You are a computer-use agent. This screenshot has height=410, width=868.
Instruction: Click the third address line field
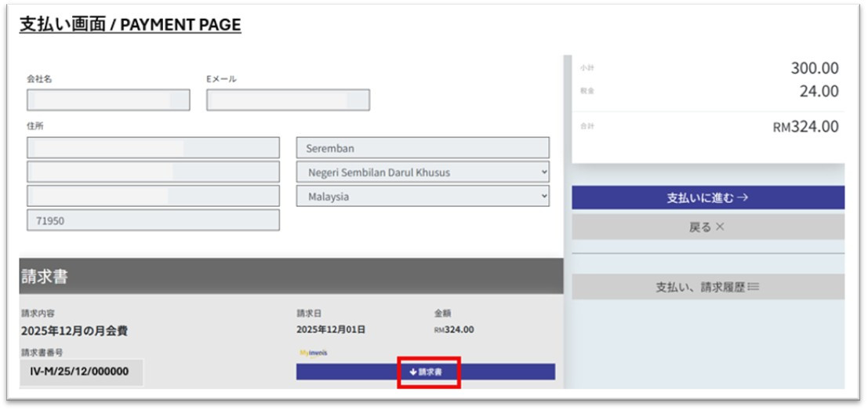point(153,196)
